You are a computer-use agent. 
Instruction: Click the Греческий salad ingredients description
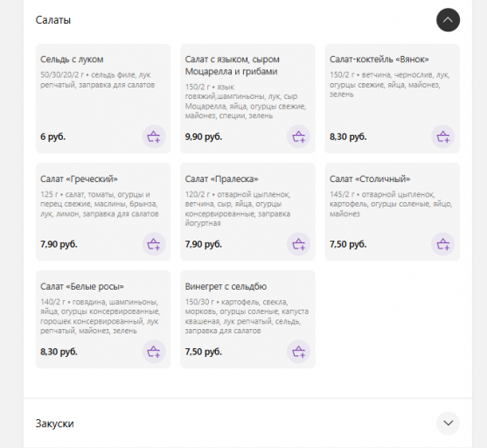click(100, 204)
